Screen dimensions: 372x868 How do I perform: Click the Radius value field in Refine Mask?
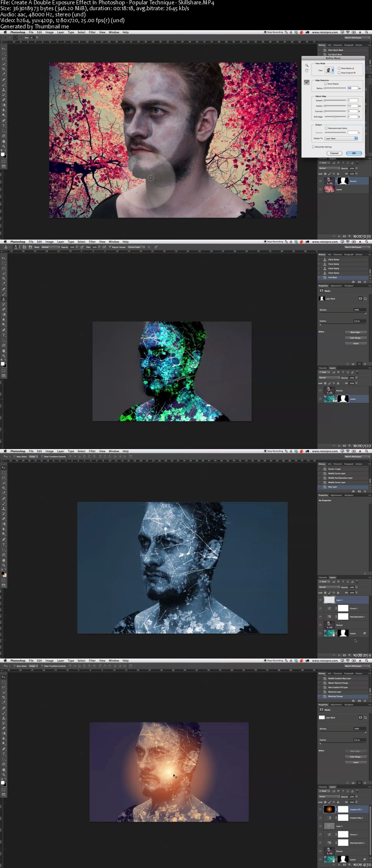[x=352, y=88]
